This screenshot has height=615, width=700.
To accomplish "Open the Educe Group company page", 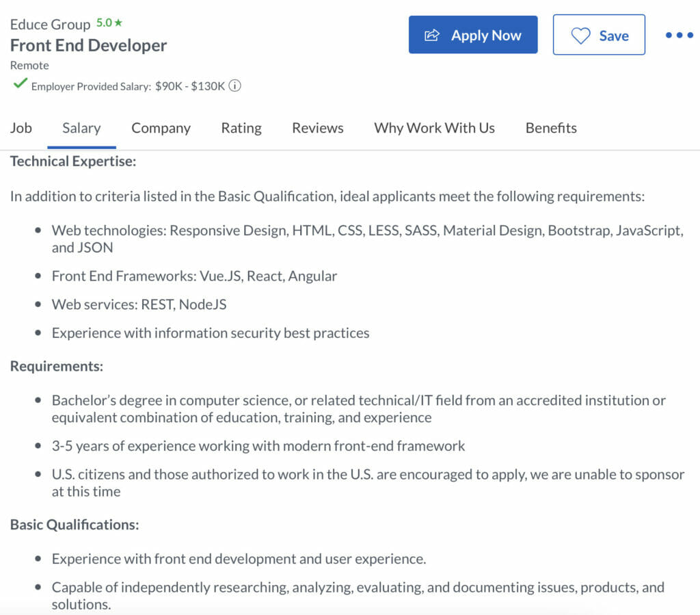I will [48, 23].
